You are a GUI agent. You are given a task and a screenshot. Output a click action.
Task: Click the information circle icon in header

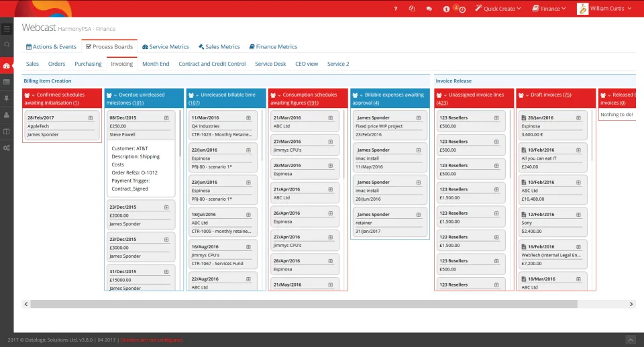point(446,9)
